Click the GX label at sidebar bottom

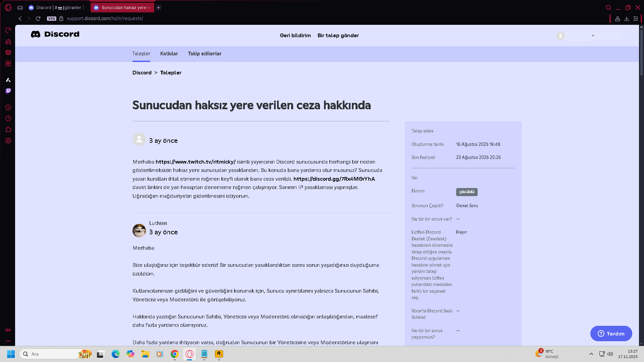tap(8, 330)
